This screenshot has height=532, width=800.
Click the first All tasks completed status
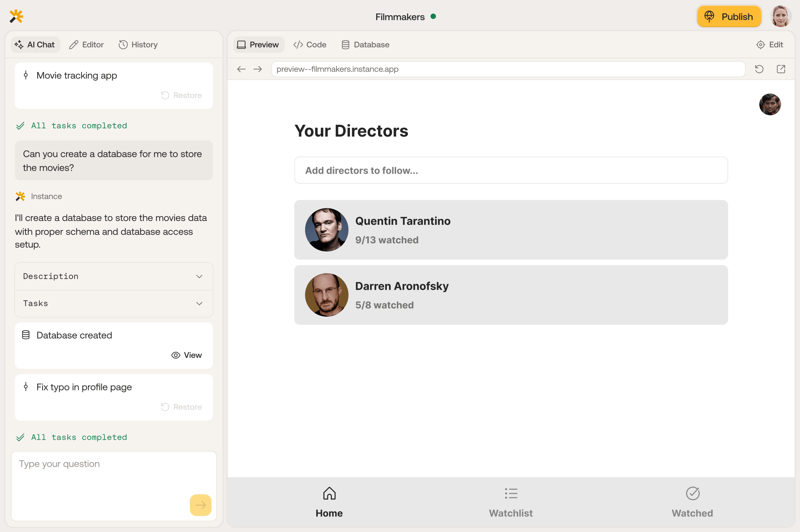(72, 126)
